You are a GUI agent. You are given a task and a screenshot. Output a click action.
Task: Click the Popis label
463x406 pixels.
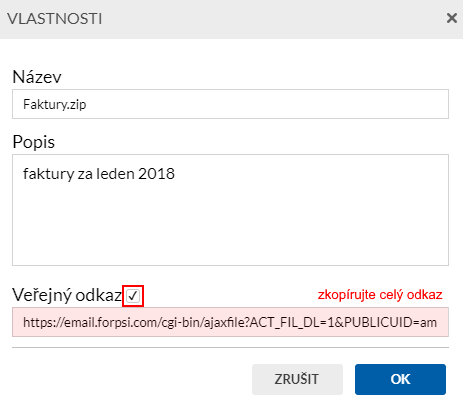coord(34,142)
